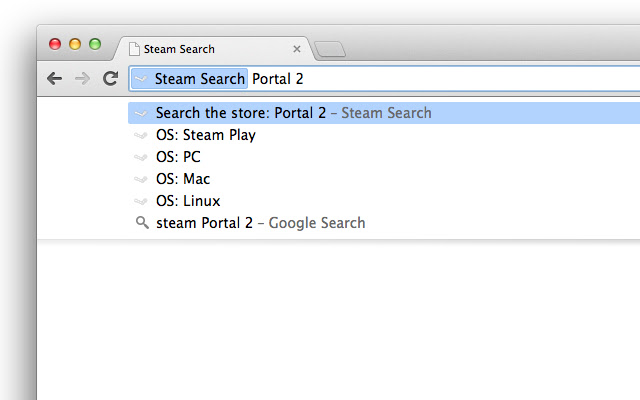
Task: Close the window with red button
Action: pos(55,44)
